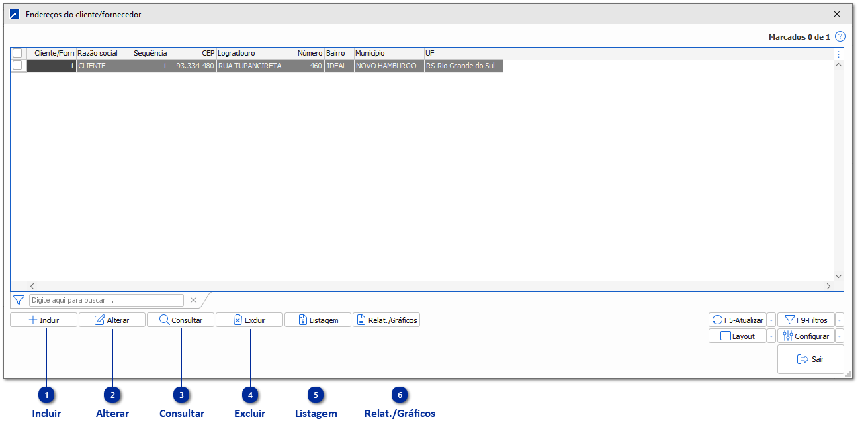This screenshot has height=431, width=868.
Task: Click the Alterar button
Action: tap(112, 320)
